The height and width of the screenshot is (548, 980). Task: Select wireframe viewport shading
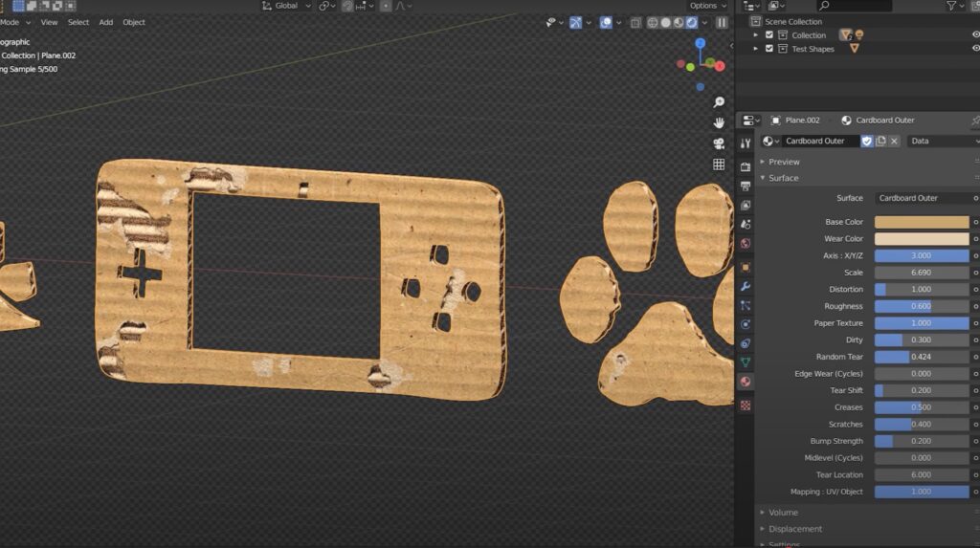click(x=653, y=23)
